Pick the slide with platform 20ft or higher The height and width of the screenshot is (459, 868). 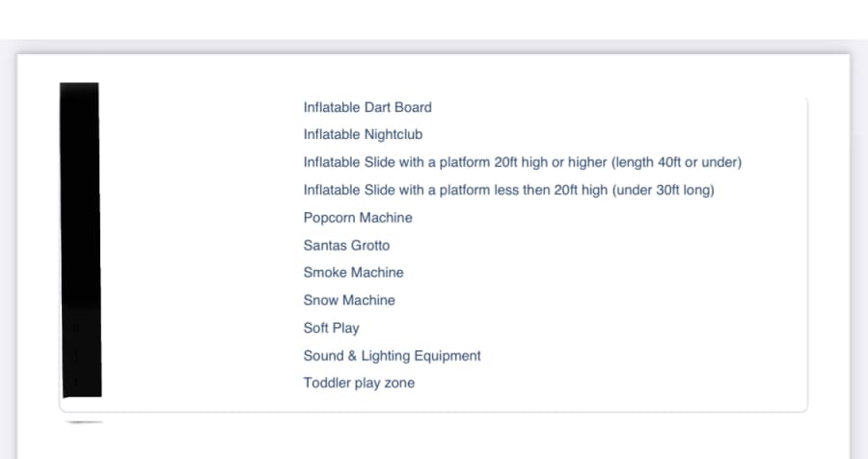522,162
